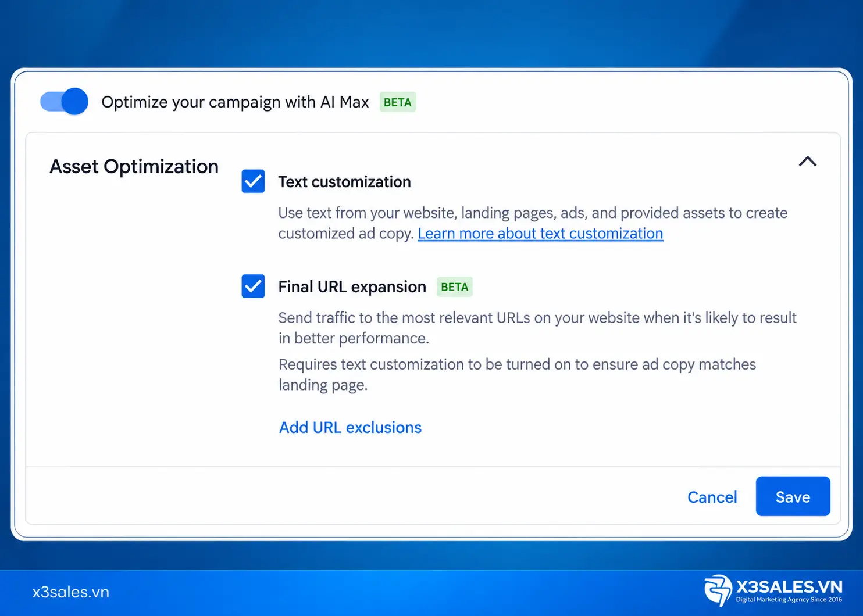Toggle the AI Max campaign optimization switch
Image resolution: width=863 pixels, height=616 pixels.
click(64, 102)
